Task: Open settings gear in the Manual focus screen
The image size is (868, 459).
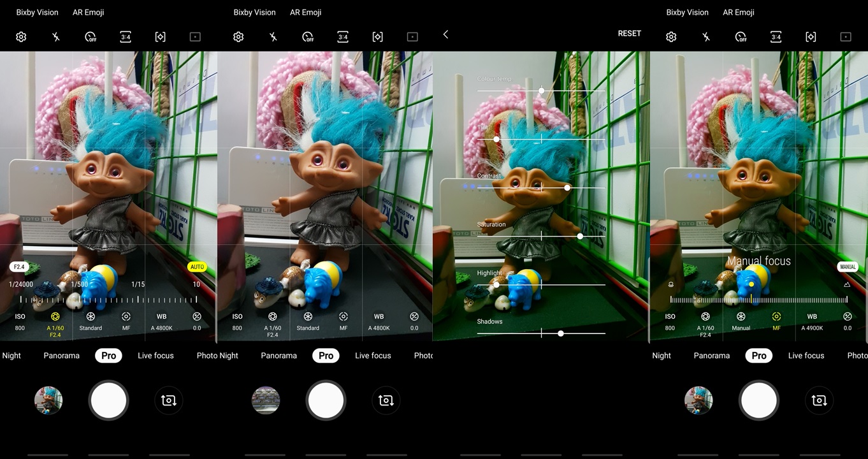Action: [x=671, y=37]
